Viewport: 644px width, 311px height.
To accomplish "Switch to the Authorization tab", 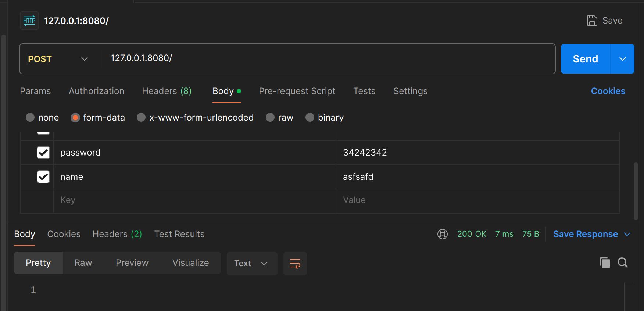I will 96,91.
